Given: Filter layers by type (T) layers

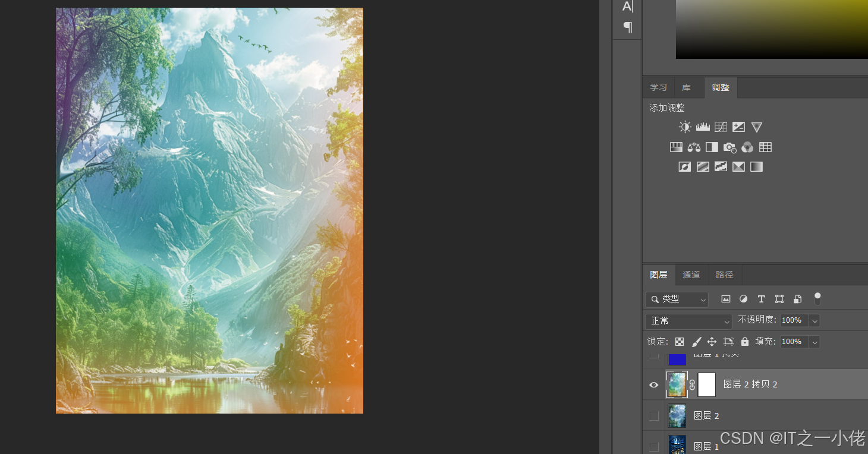Looking at the screenshot, I should coord(761,299).
